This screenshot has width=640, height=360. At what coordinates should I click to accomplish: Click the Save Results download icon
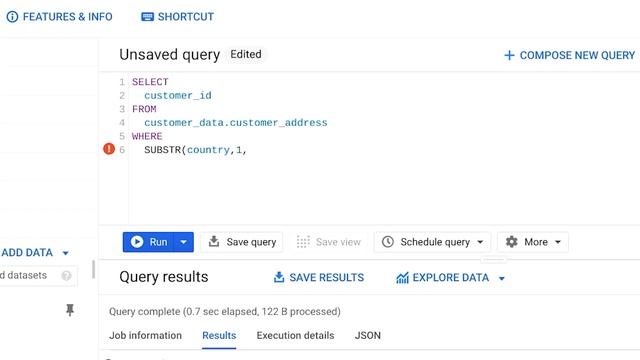click(x=279, y=277)
